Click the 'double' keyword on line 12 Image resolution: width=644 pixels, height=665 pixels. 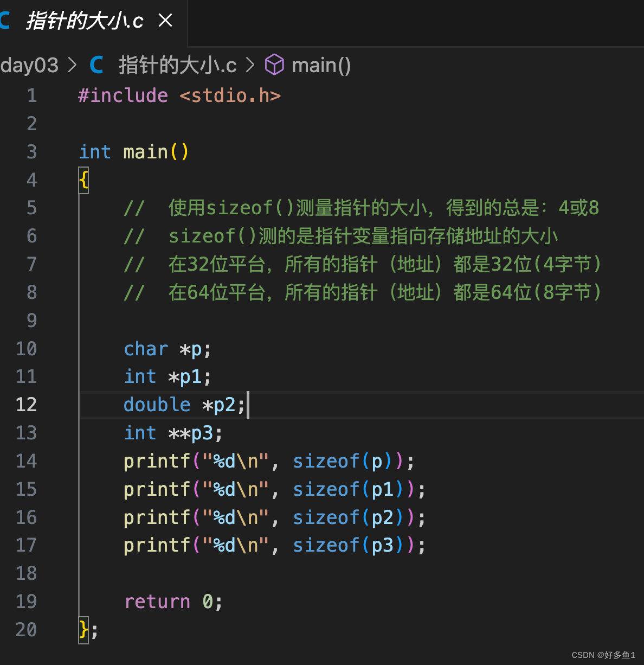coord(157,405)
